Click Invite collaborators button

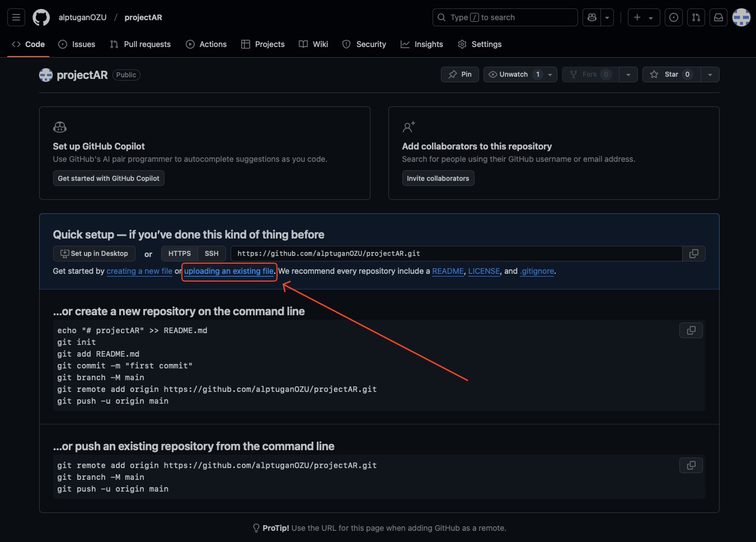[x=438, y=179]
